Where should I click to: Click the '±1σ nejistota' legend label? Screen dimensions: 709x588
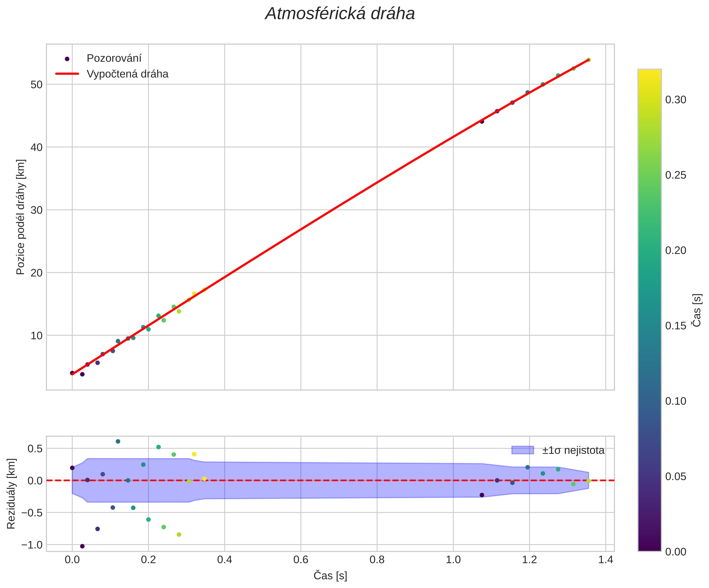(x=573, y=450)
